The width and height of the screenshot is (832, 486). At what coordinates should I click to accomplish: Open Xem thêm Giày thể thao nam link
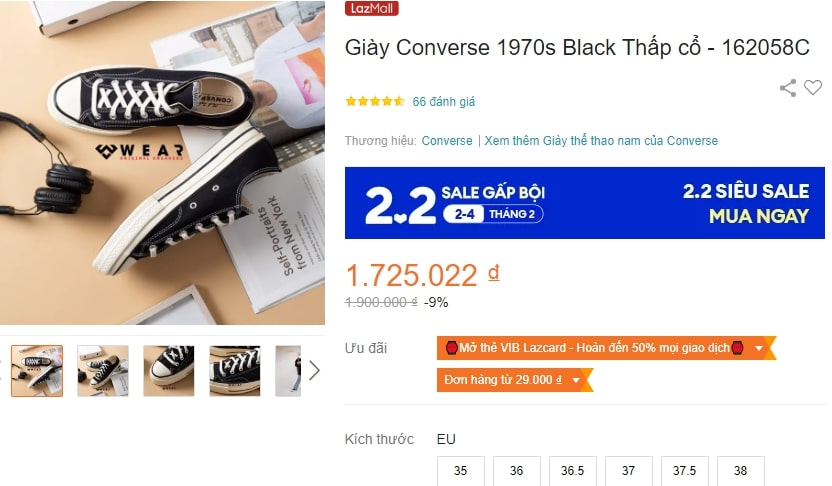point(601,141)
